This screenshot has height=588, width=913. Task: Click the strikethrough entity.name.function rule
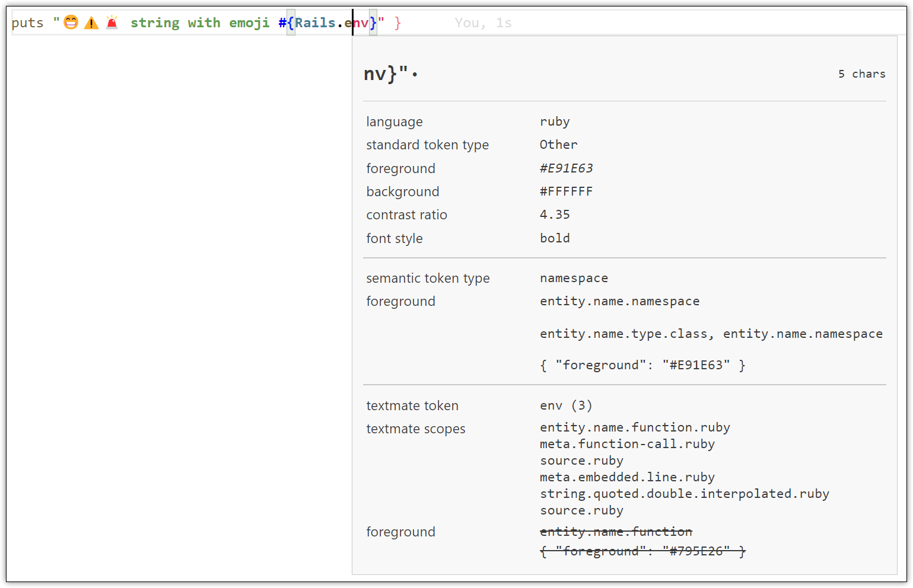pos(616,532)
